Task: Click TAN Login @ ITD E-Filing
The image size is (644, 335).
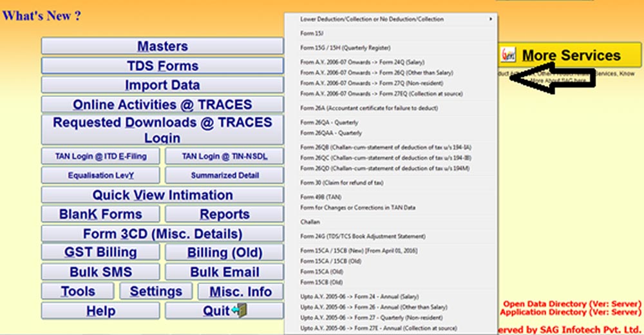Action: point(101,156)
